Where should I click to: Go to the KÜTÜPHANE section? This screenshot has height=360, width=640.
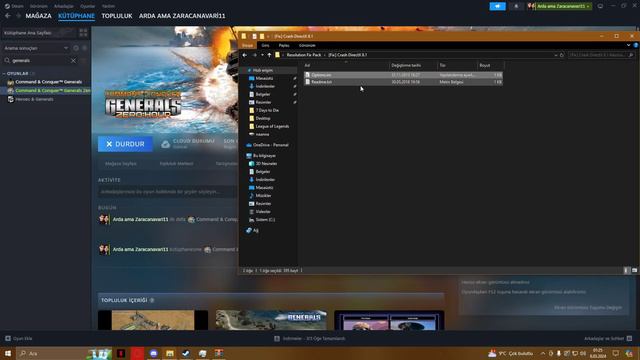pos(76,16)
